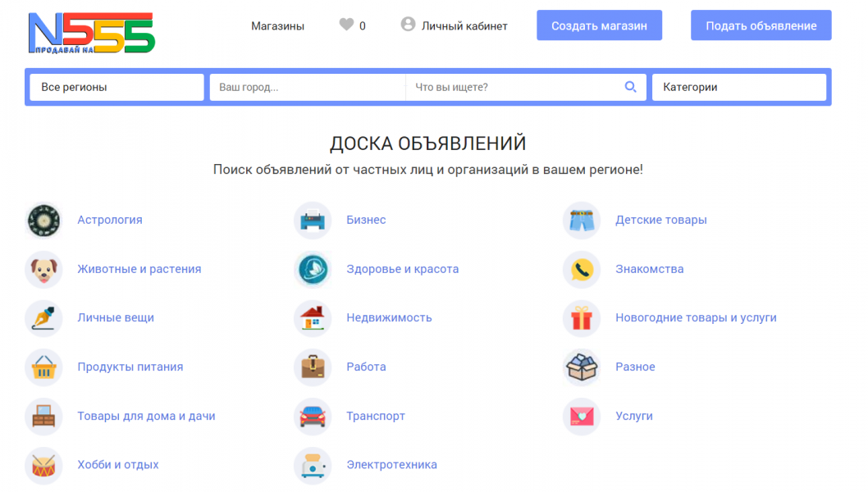Viewport: 868px width, 492px height.
Task: Click the gift box Новогодние товары icon
Action: pyautogui.click(x=582, y=318)
